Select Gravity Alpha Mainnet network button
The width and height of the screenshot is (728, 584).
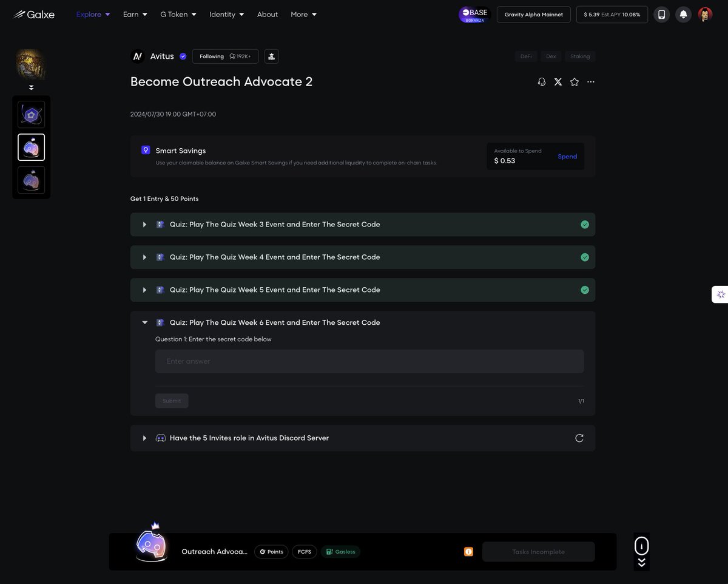coord(534,15)
